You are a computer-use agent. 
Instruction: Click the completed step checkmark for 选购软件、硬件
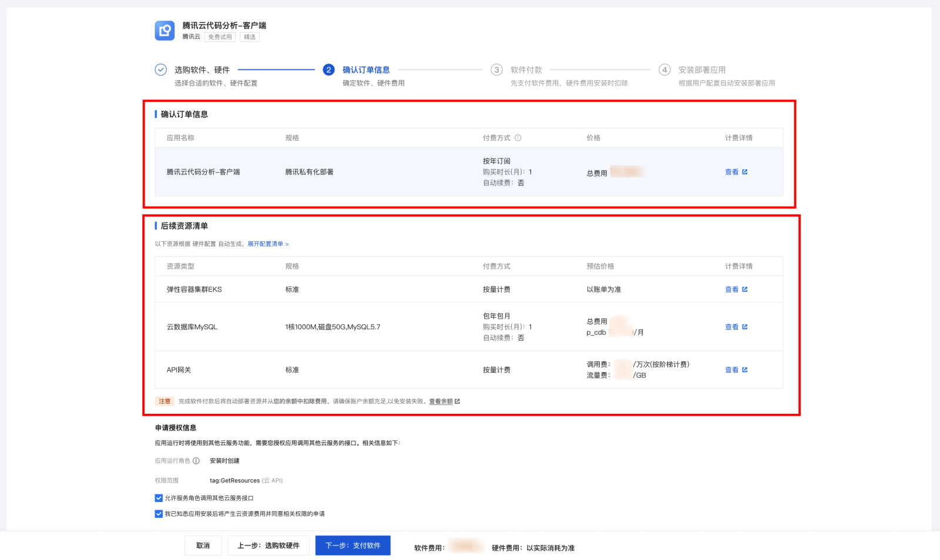click(x=160, y=70)
